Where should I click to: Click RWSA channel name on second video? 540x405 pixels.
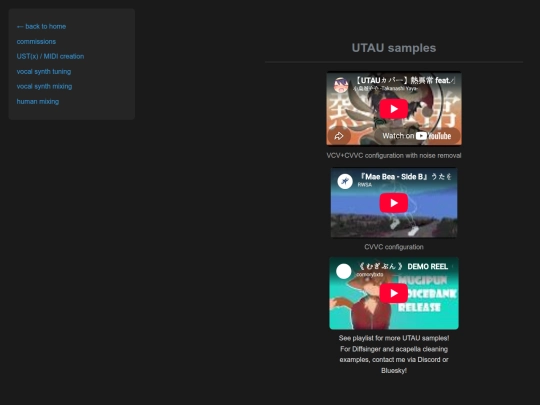click(x=365, y=185)
